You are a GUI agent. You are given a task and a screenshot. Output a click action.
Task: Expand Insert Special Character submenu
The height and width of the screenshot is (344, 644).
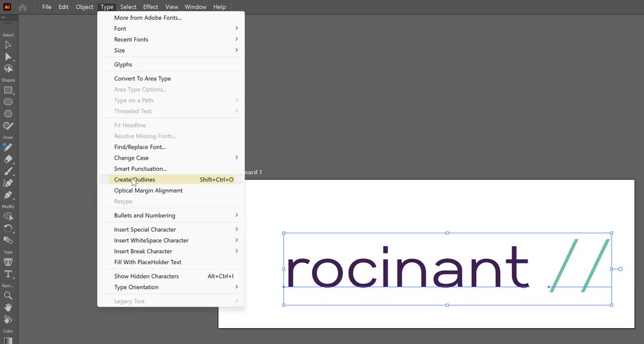coord(171,229)
